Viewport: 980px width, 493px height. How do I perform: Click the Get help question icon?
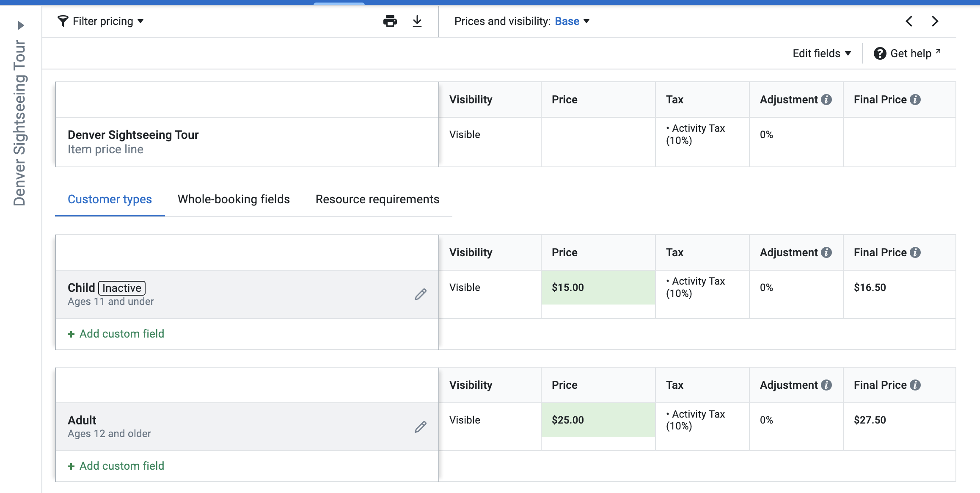pos(880,53)
